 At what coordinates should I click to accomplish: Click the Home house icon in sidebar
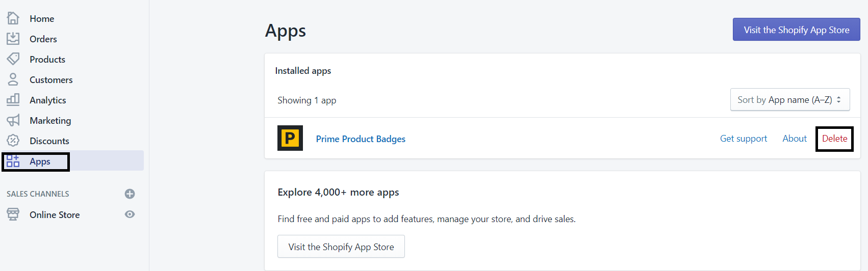pyautogui.click(x=13, y=18)
